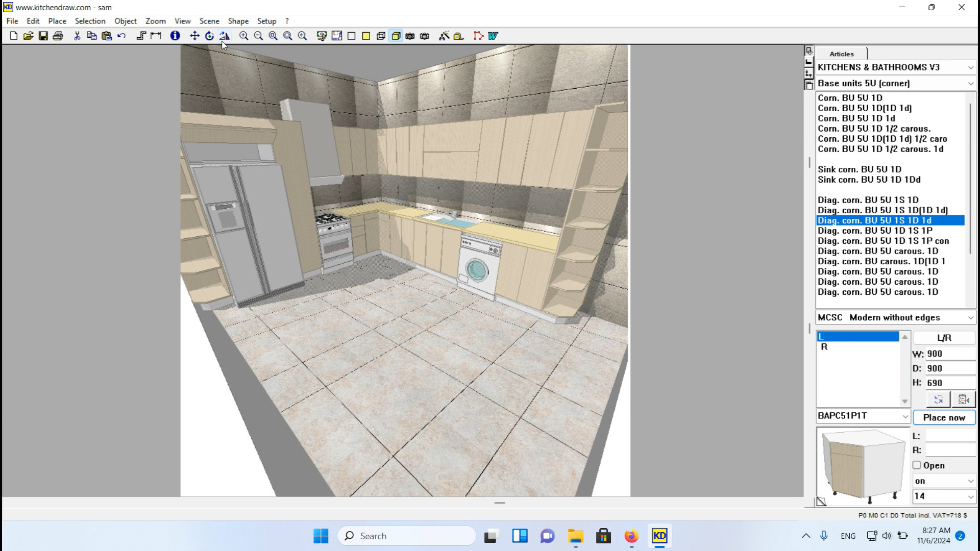Click the Save file toolbar icon

[43, 36]
